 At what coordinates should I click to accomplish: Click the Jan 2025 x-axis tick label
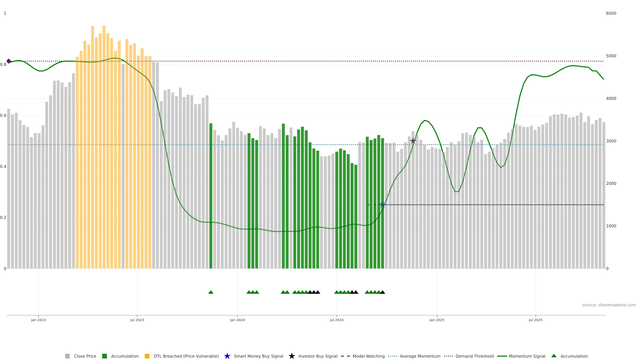pyautogui.click(x=437, y=320)
